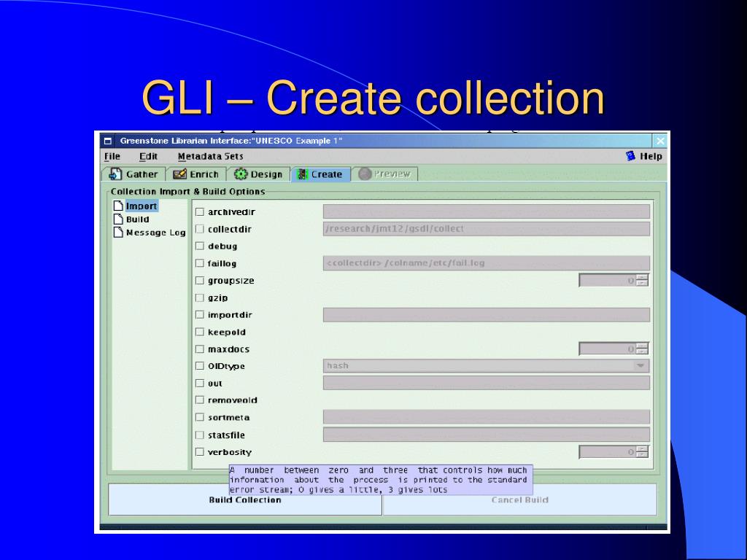This screenshot has width=747, height=560.
Task: Click the Cancel Build button
Action: click(x=519, y=499)
